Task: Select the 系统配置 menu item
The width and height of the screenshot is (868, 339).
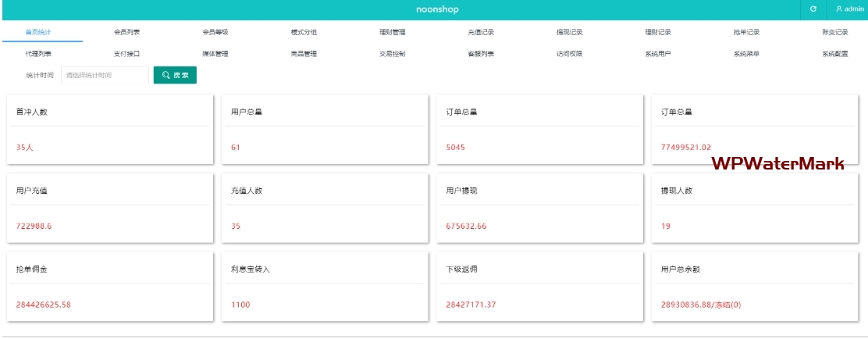Action: [834, 54]
